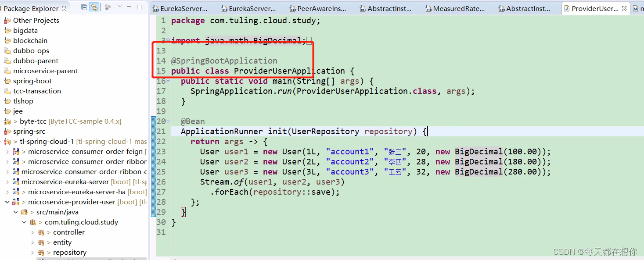This screenshot has height=260, width=644.
Task: Select the Package Explorer tab title
Action: (x=31, y=8)
